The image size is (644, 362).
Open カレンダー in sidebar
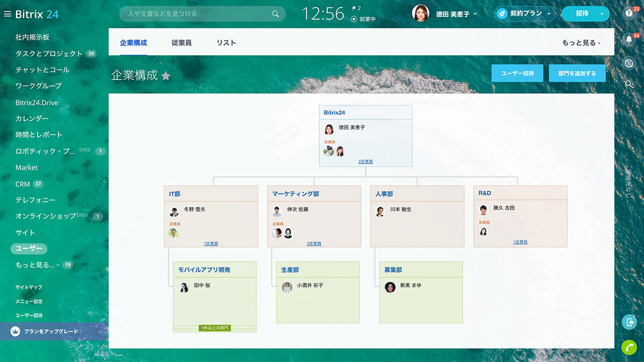[x=32, y=119]
